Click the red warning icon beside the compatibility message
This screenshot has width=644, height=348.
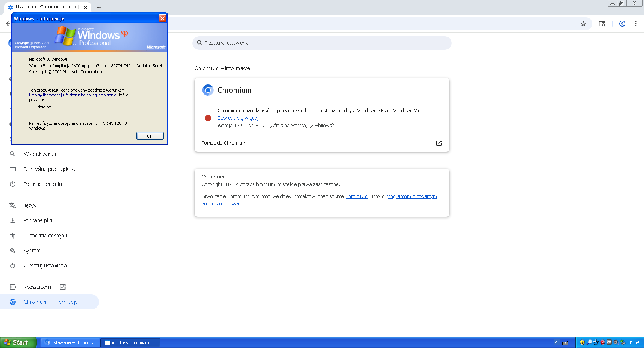(x=208, y=118)
